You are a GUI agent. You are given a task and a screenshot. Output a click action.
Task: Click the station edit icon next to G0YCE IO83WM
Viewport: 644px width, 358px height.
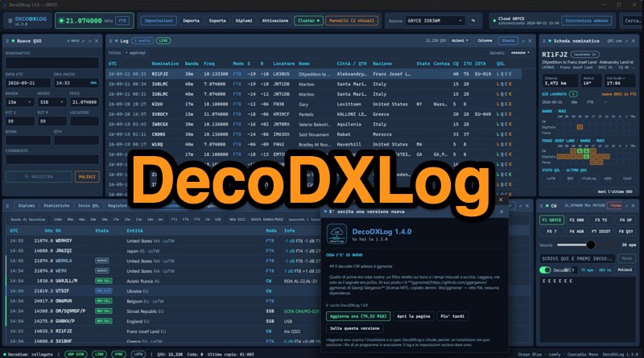click(x=473, y=21)
